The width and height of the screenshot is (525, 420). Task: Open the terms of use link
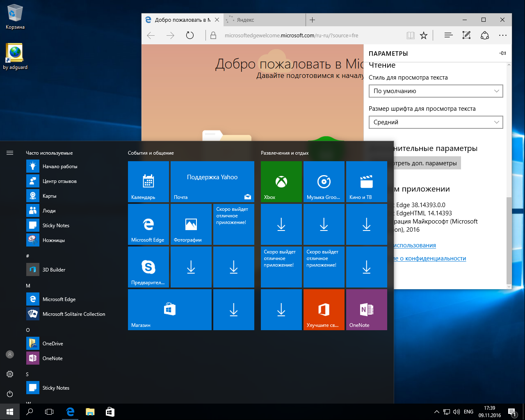tap(414, 245)
